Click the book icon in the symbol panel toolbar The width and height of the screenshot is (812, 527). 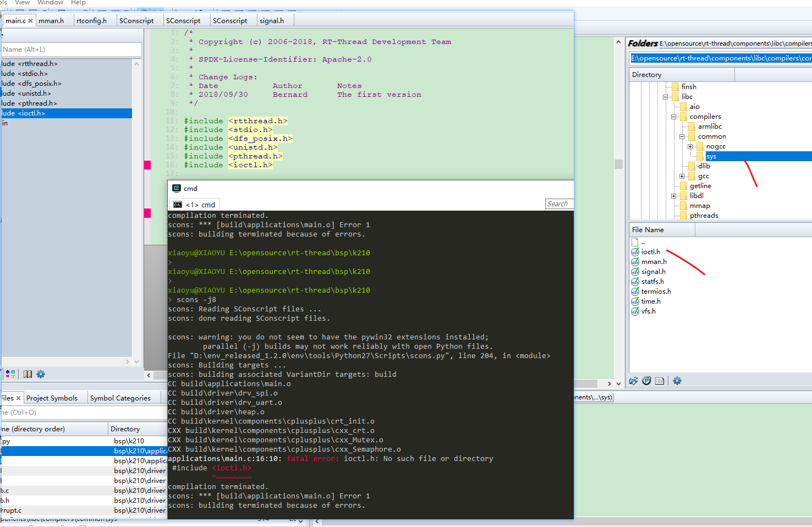[28, 374]
